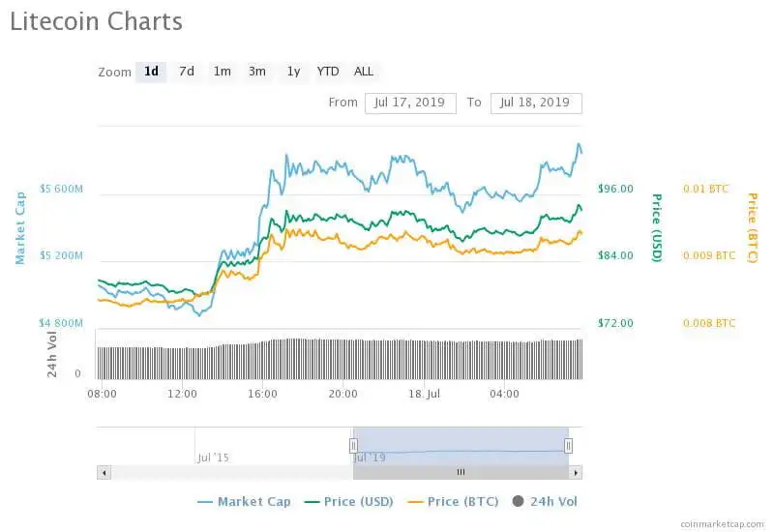Select YTD zoom range
The image size is (774, 532).
tap(328, 72)
